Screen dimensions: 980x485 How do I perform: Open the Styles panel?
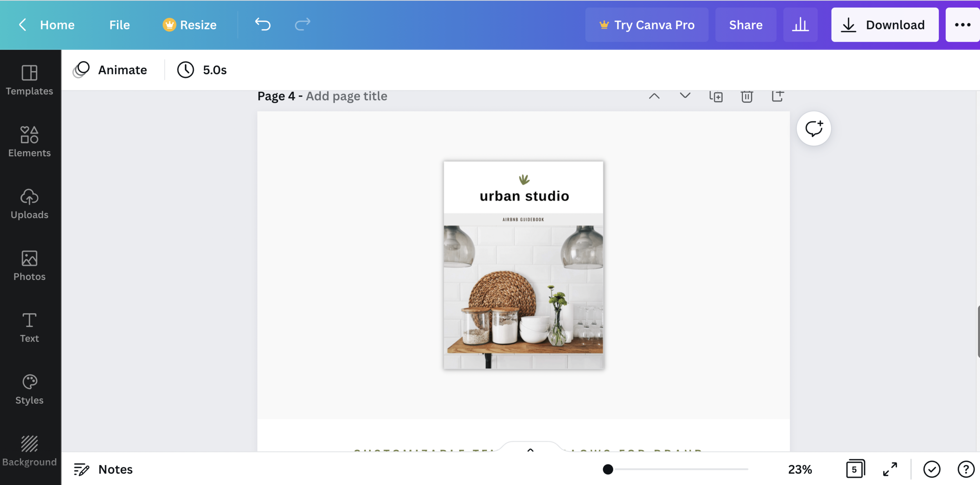(x=29, y=389)
